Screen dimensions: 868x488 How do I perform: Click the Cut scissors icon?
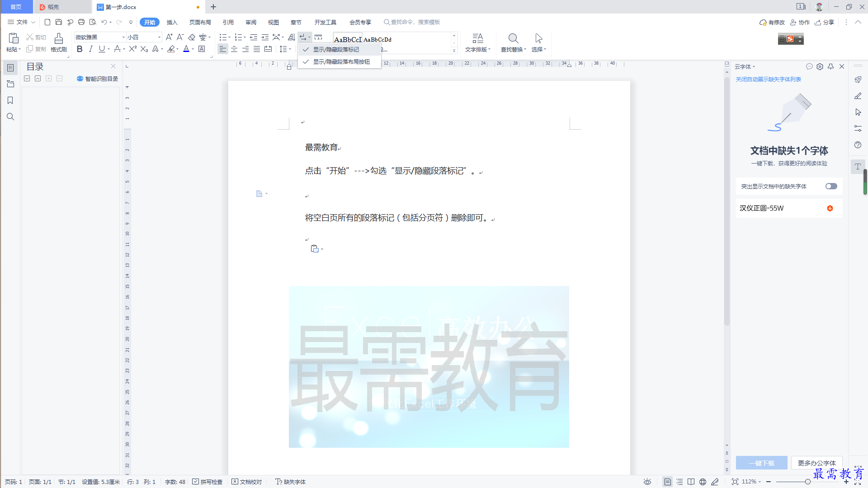[x=30, y=37]
